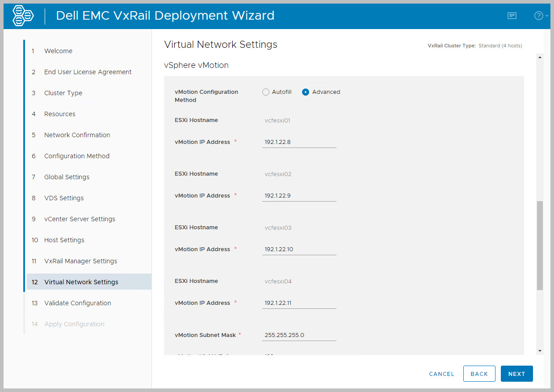The width and height of the screenshot is (554, 392).
Task: Click the BACK button
Action: pyautogui.click(x=479, y=374)
